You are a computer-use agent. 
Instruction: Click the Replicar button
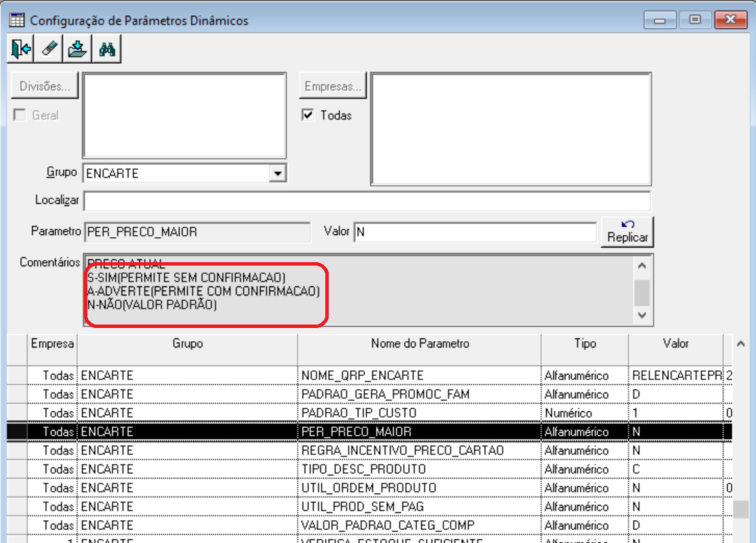627,232
